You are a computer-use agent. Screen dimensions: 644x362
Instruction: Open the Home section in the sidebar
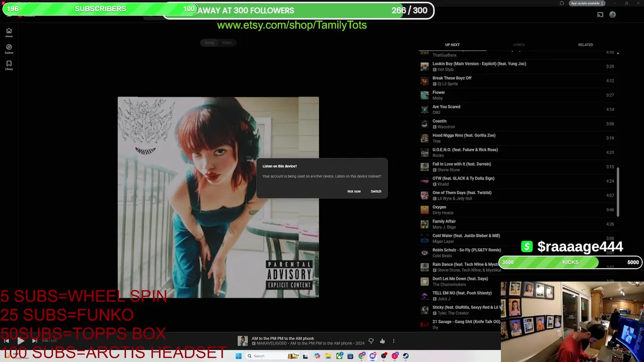[x=9, y=33]
